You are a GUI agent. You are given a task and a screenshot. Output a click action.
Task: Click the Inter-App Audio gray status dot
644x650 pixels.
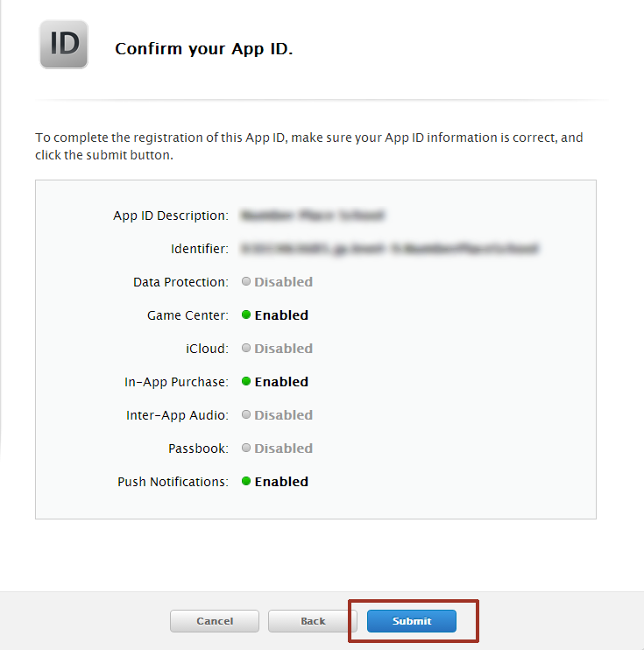[246, 414]
